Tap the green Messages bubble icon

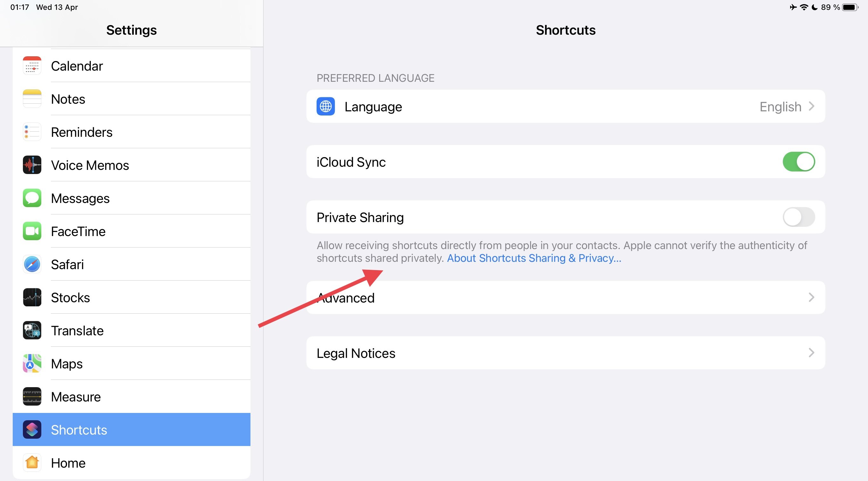pyautogui.click(x=32, y=198)
